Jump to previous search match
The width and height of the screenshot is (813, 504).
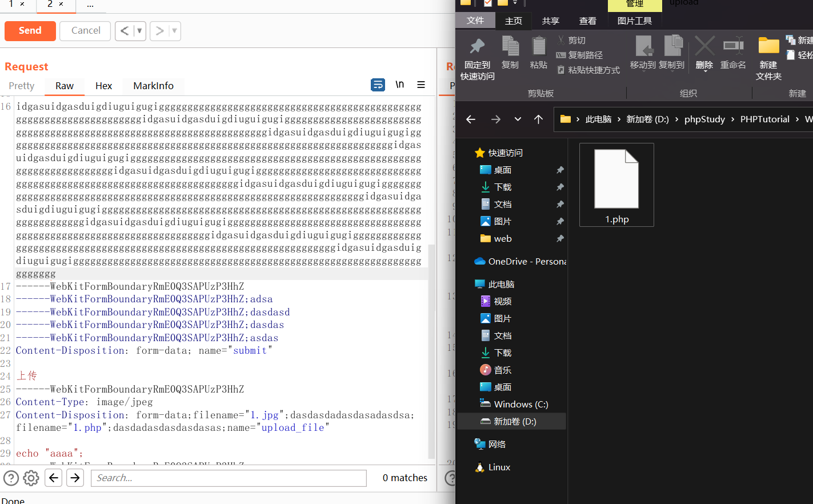pyautogui.click(x=54, y=478)
